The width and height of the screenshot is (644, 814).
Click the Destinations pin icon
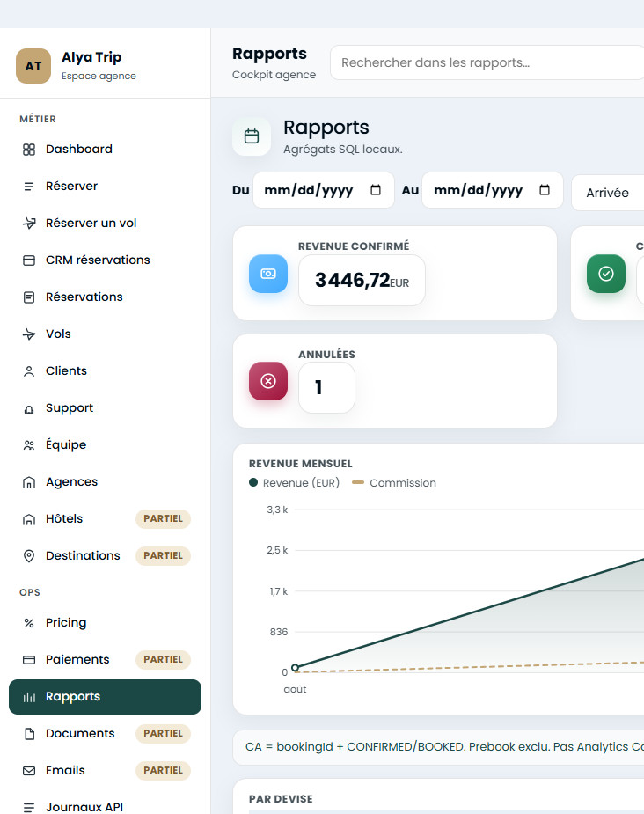(x=29, y=556)
